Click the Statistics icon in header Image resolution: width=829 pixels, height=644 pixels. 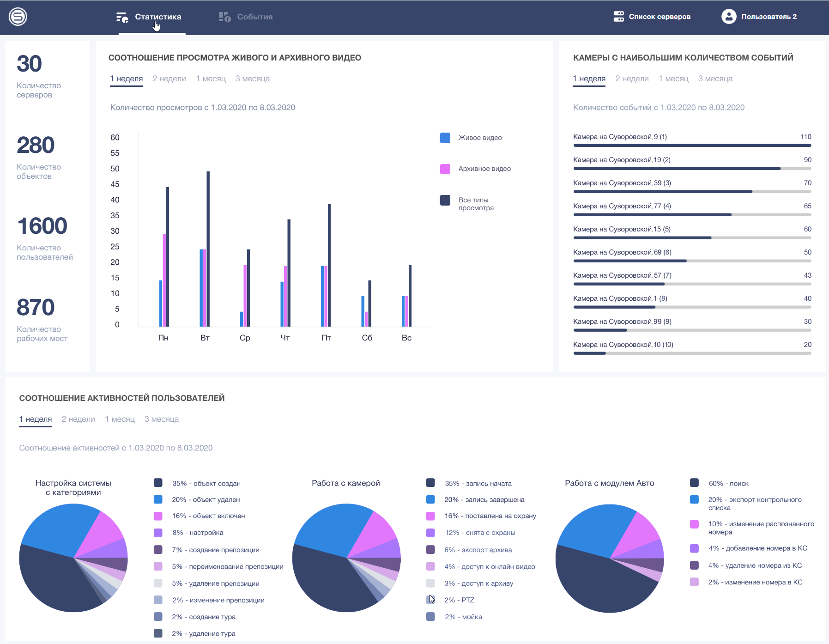[122, 18]
